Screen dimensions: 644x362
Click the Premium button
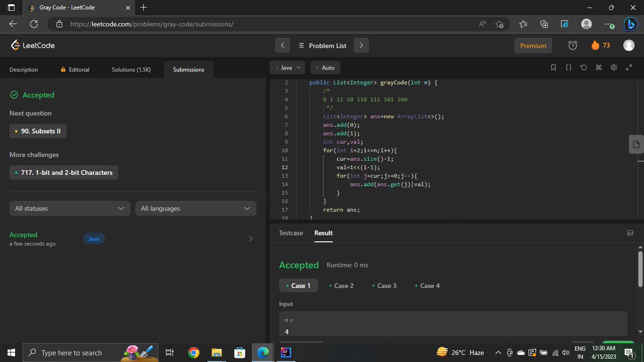click(x=533, y=46)
